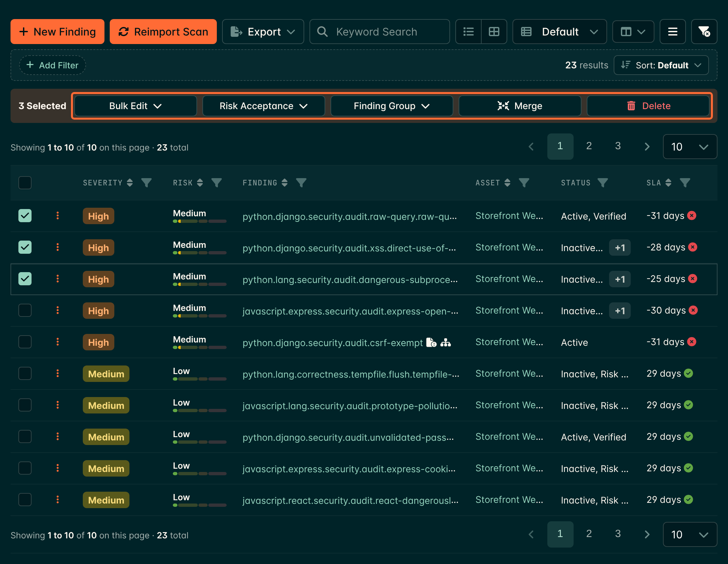Go to page 2 in top pagination
The height and width of the screenshot is (564, 728).
[x=589, y=146]
